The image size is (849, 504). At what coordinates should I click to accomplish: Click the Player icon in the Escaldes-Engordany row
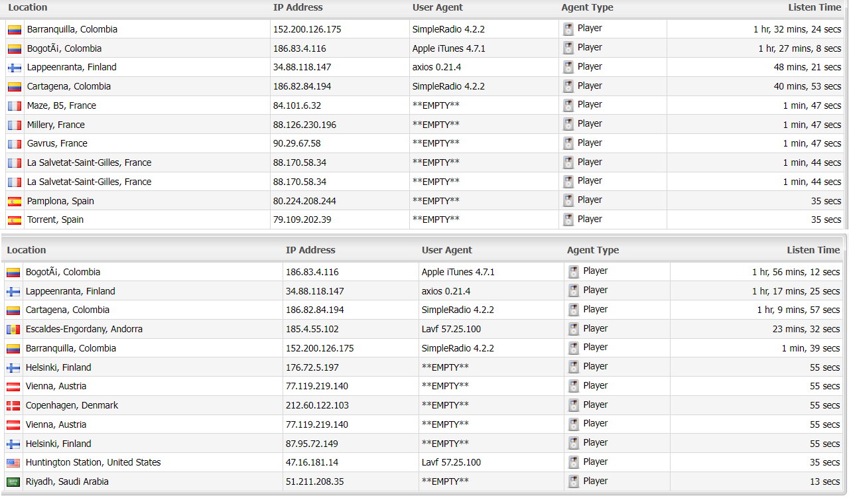[574, 329]
